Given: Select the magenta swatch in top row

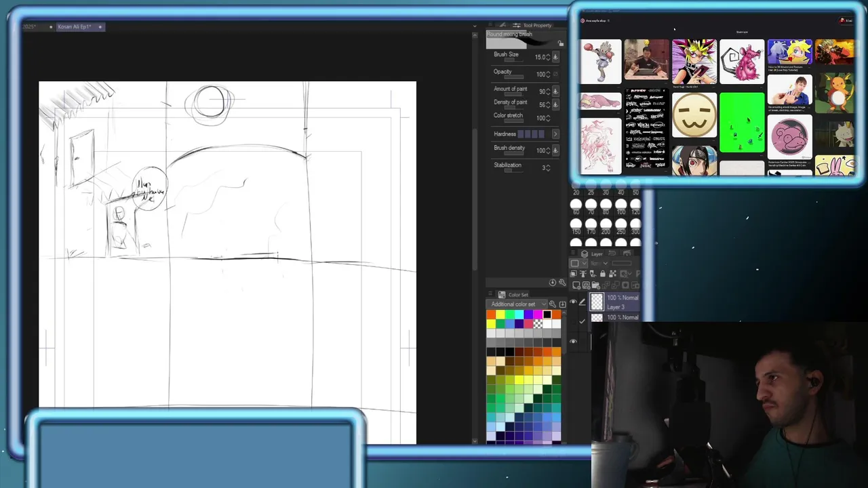Looking at the screenshot, I should pos(538,314).
